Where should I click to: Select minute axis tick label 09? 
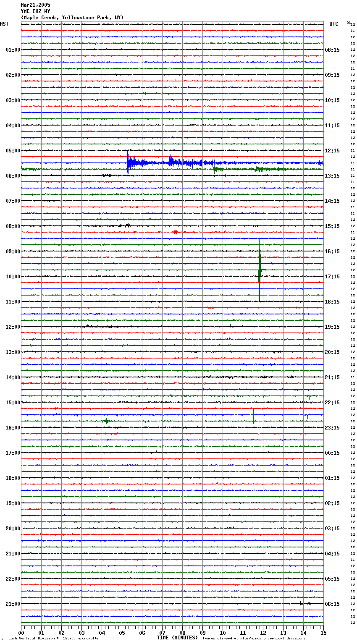point(202,633)
